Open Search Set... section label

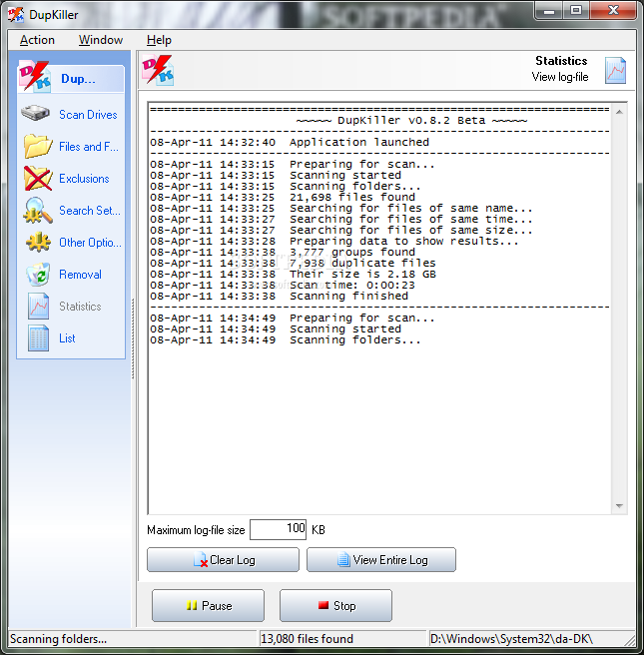[90, 210]
